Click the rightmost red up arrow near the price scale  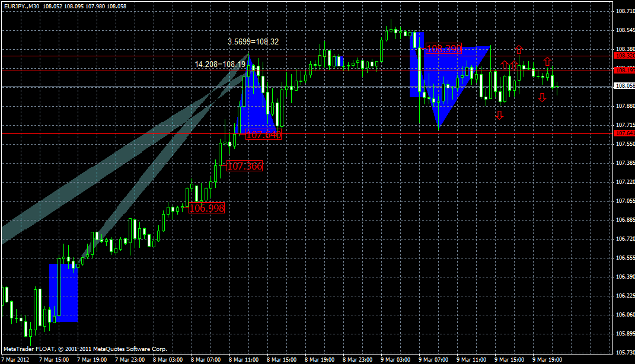[x=547, y=61]
